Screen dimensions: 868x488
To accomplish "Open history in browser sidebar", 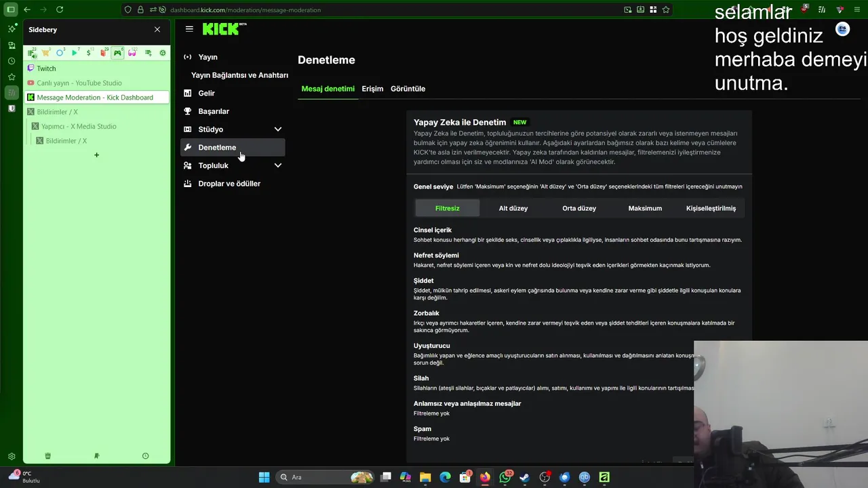I will [x=12, y=61].
